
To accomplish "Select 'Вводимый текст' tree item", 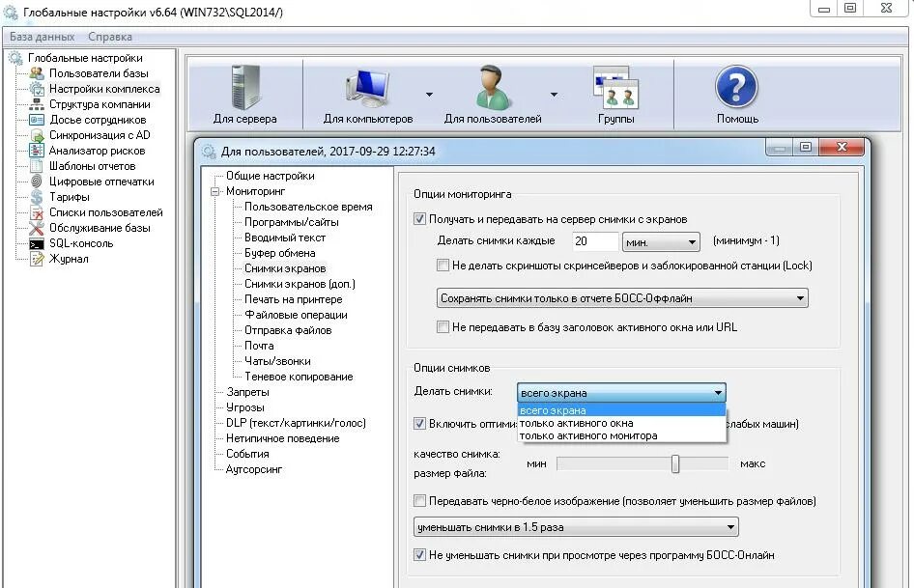I will coord(284,238).
